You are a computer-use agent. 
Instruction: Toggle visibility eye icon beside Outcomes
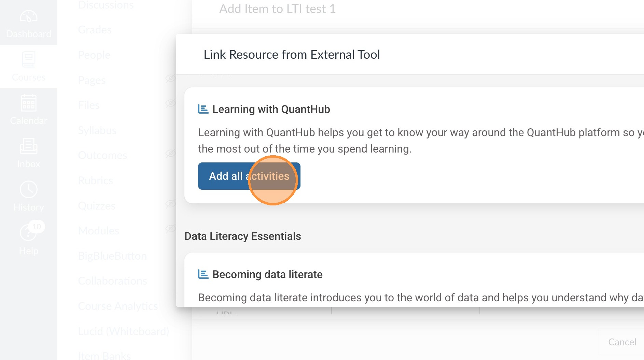(170, 154)
